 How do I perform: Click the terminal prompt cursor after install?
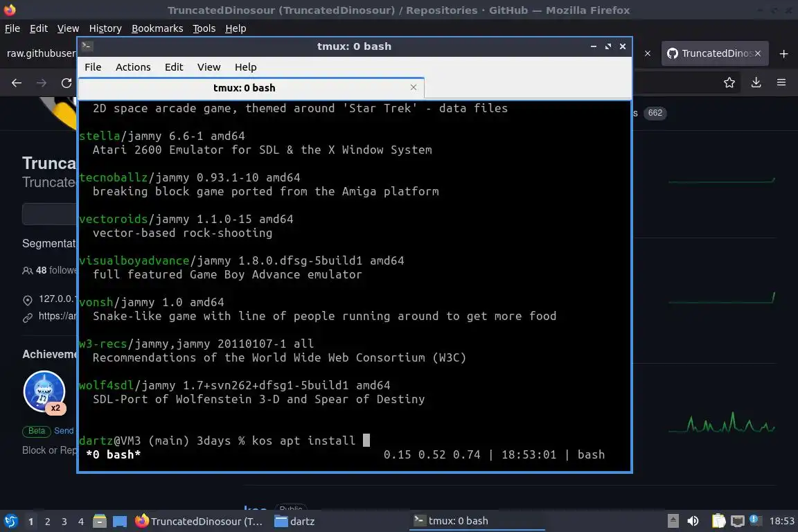(366, 441)
